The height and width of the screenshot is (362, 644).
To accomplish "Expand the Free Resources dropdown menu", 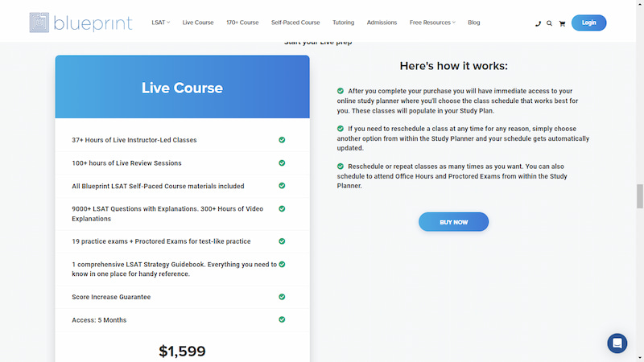I will [432, 23].
